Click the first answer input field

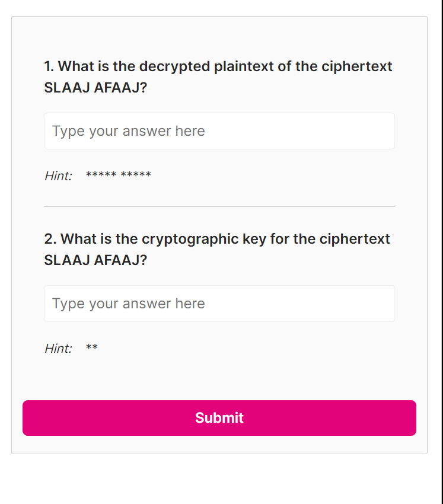pos(219,131)
